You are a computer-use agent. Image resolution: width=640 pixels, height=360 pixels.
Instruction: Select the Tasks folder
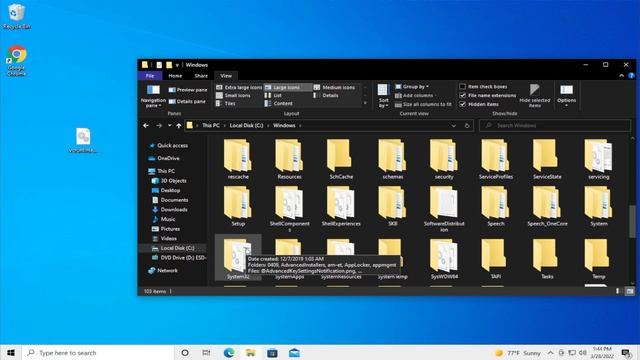pos(547,259)
